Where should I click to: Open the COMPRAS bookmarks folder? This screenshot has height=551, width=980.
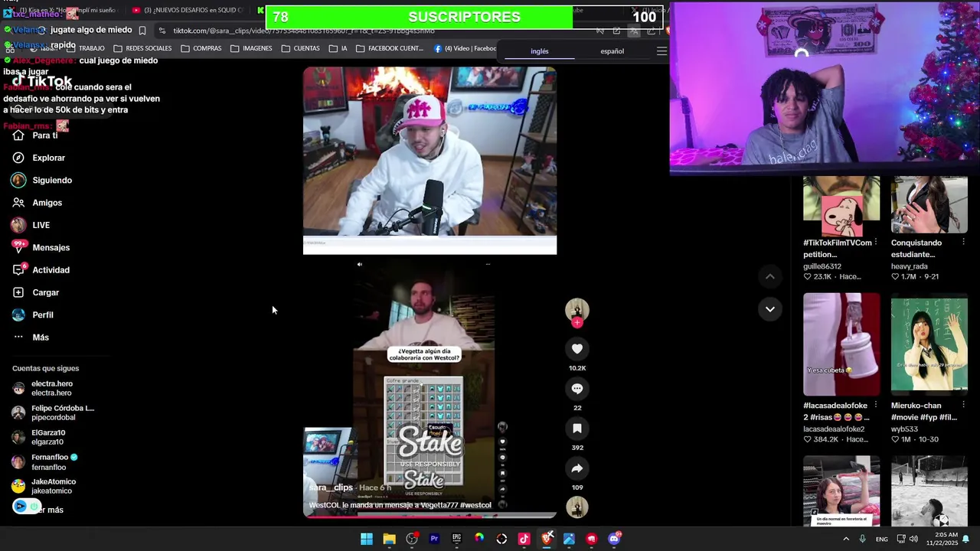pyautogui.click(x=201, y=48)
